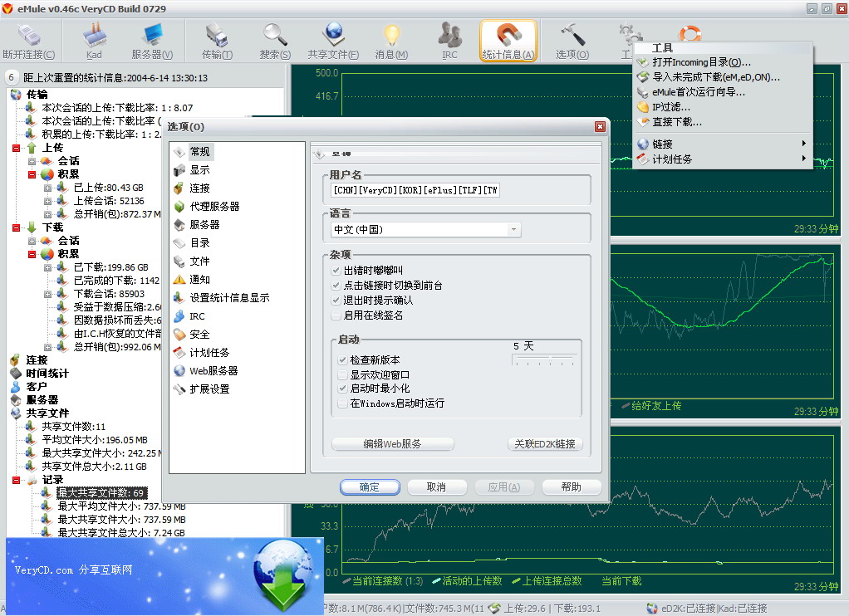Toggle 检查新版本 checkbox
The width and height of the screenshot is (849, 616).
pyautogui.click(x=342, y=360)
